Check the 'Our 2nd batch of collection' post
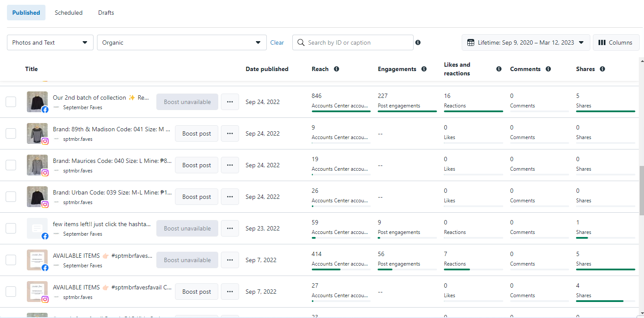 click(11, 102)
